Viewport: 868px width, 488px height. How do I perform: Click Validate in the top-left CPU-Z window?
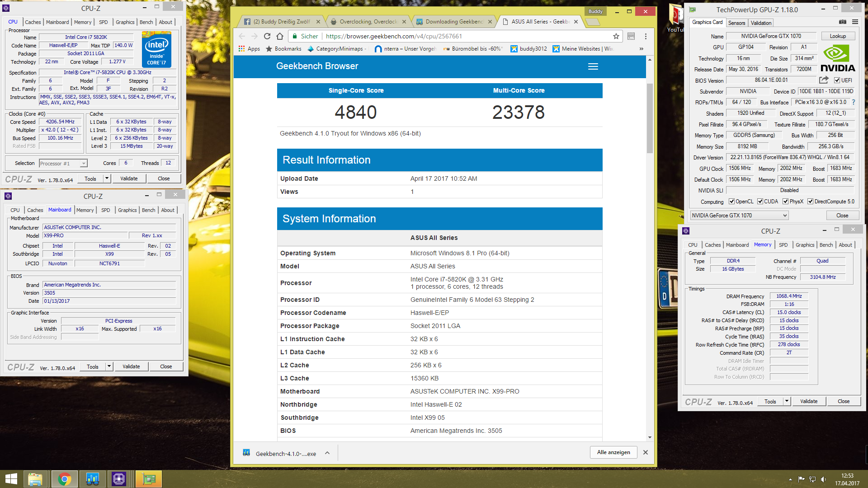129,178
